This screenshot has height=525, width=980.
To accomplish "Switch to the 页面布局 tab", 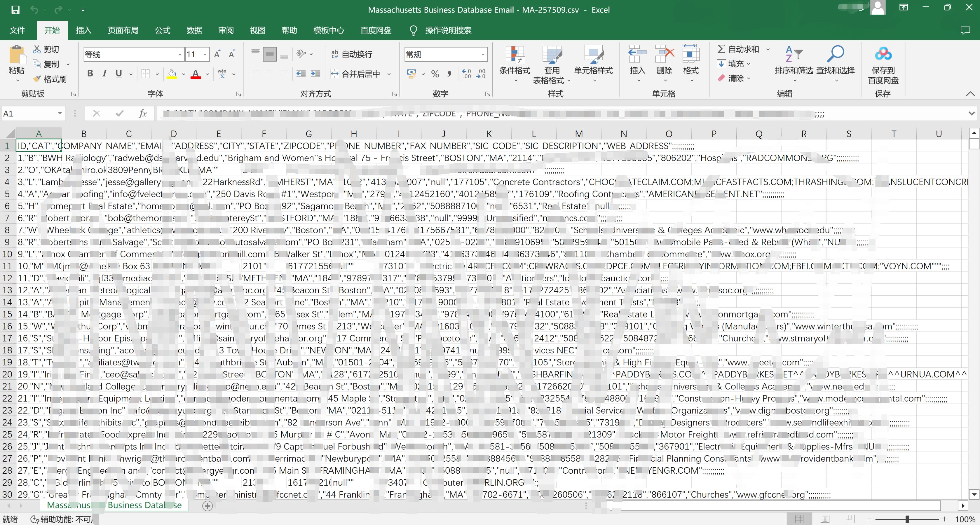I will (123, 30).
